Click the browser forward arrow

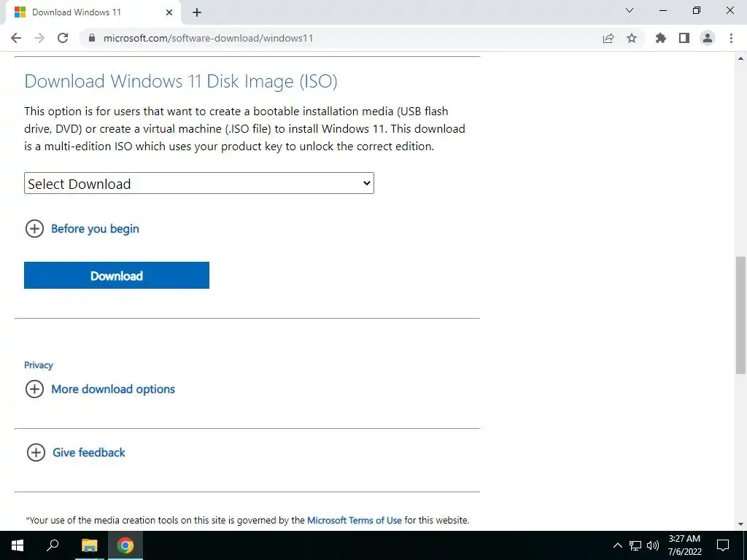tap(39, 38)
